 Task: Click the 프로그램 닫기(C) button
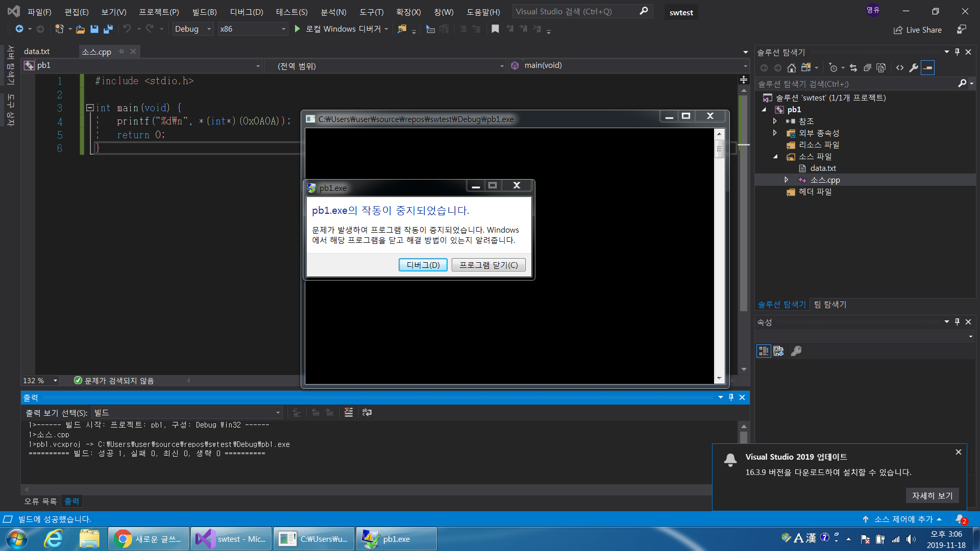pyautogui.click(x=488, y=265)
